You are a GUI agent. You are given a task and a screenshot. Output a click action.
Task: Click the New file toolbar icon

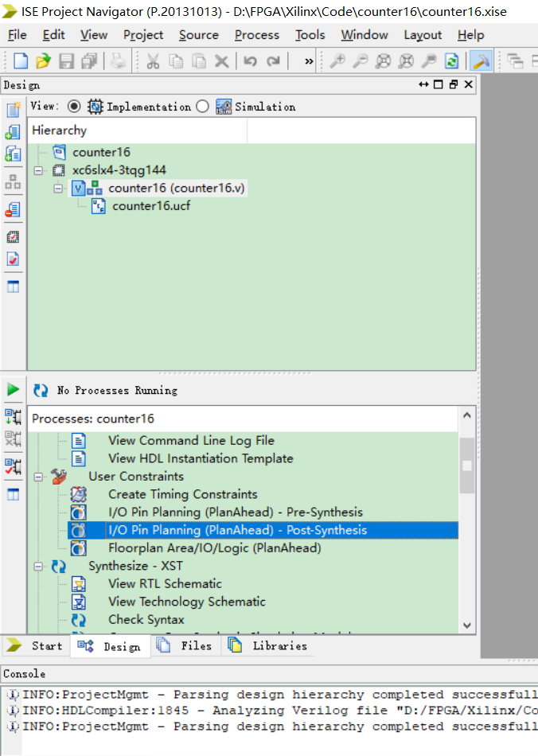tap(20, 61)
